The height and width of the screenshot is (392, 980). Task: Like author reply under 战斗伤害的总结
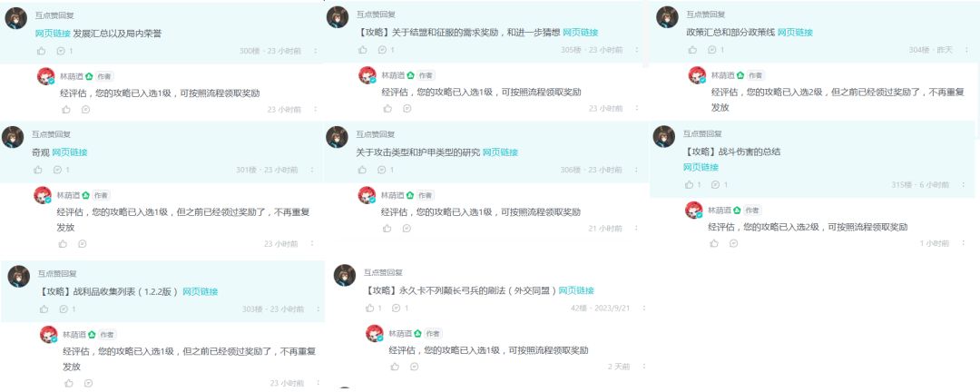coord(714,243)
